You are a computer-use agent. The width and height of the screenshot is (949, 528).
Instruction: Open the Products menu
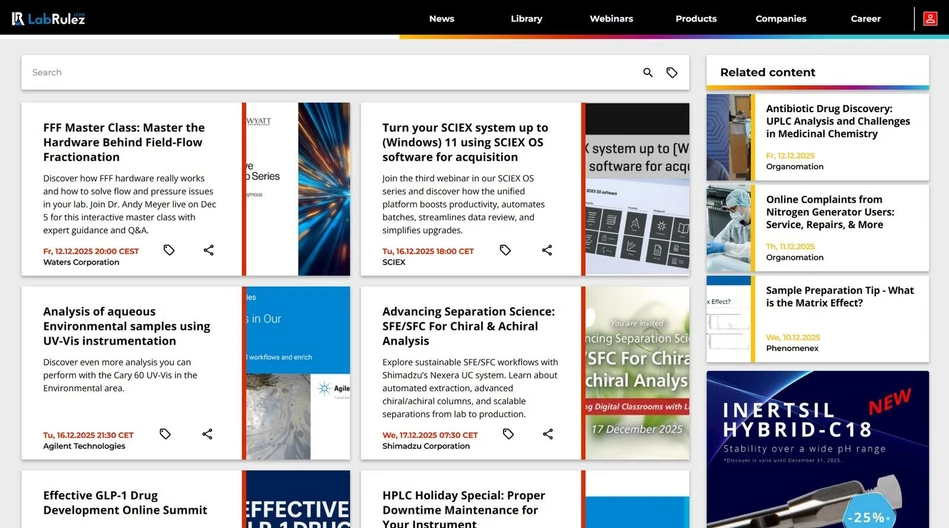click(696, 19)
